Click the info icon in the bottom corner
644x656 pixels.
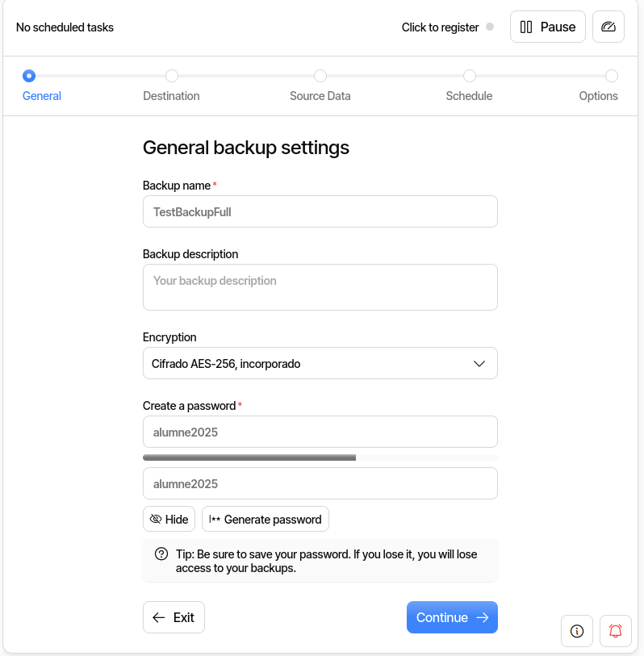pos(577,631)
